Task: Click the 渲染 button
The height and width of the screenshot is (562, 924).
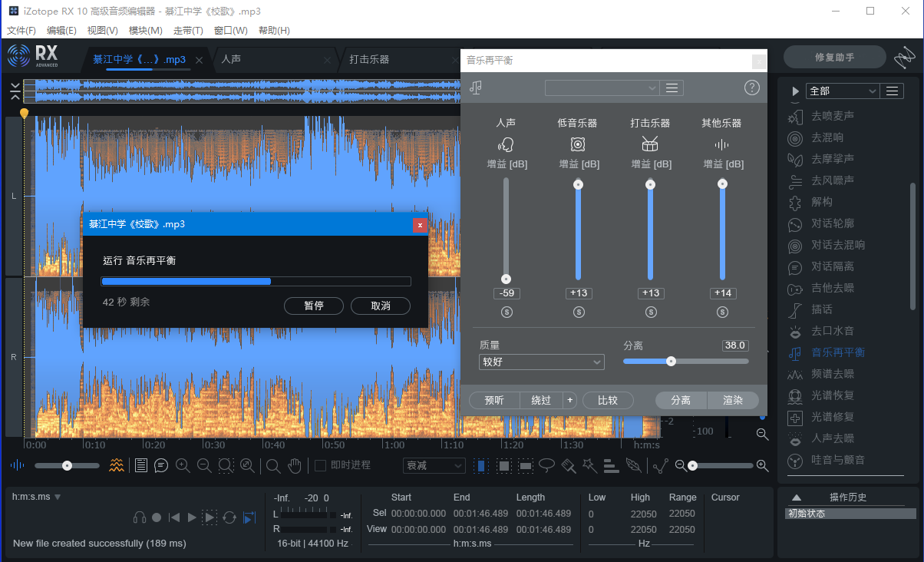Action: click(733, 400)
